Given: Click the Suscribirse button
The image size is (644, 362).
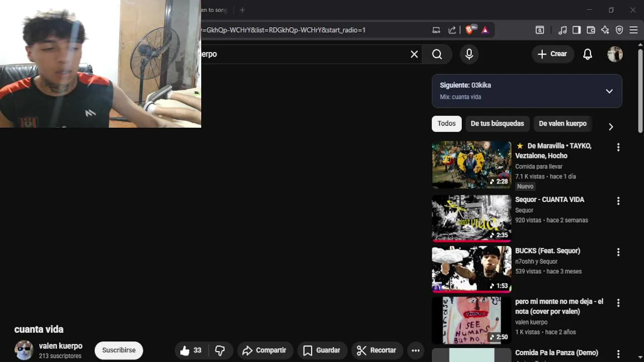Looking at the screenshot, I should tap(119, 350).
